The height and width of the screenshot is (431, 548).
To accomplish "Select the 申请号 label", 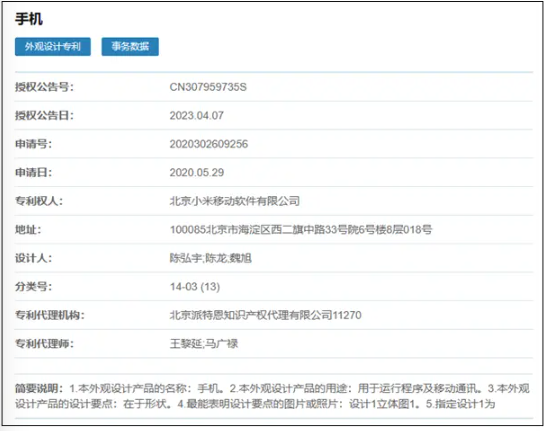I will [33, 144].
